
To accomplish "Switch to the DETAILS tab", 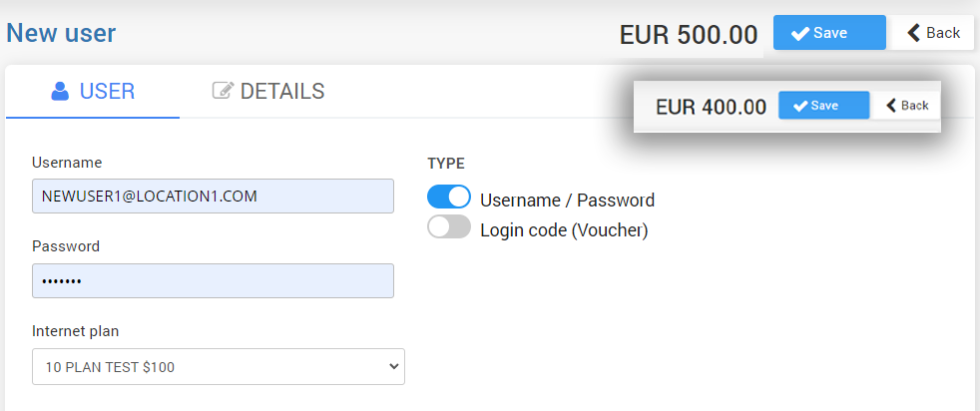I will click(281, 92).
